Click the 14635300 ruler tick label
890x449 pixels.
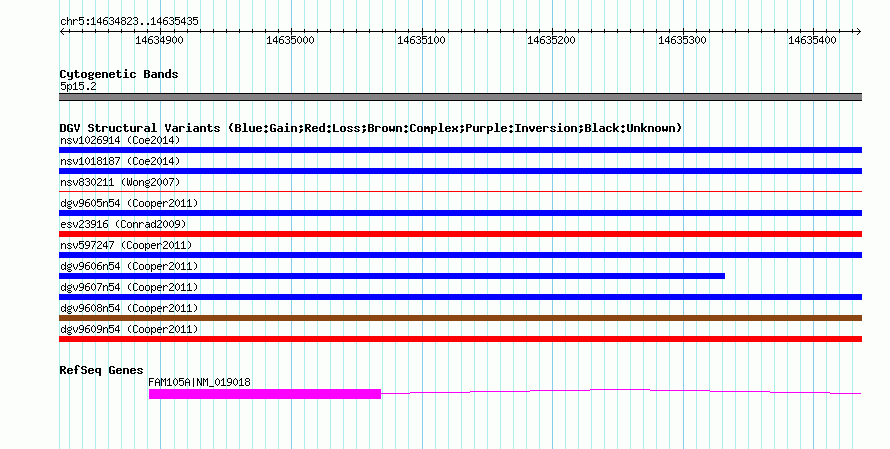coord(682,40)
